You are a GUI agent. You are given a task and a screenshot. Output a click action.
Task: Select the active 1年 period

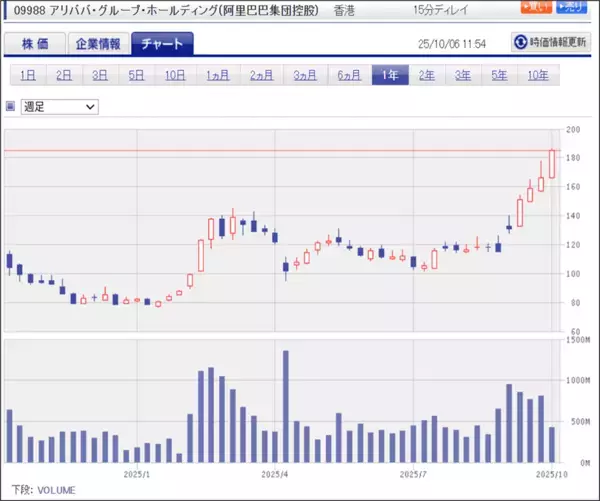pos(390,75)
